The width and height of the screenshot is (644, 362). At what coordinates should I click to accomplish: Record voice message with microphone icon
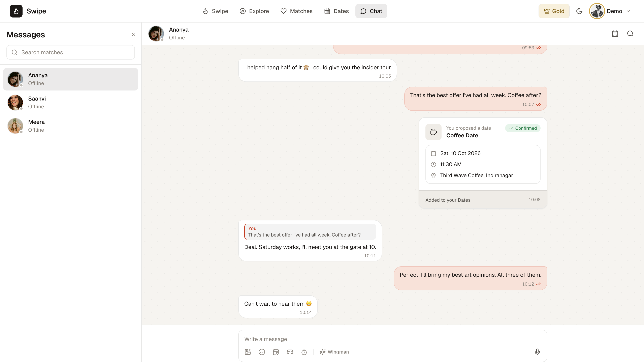[537, 352]
